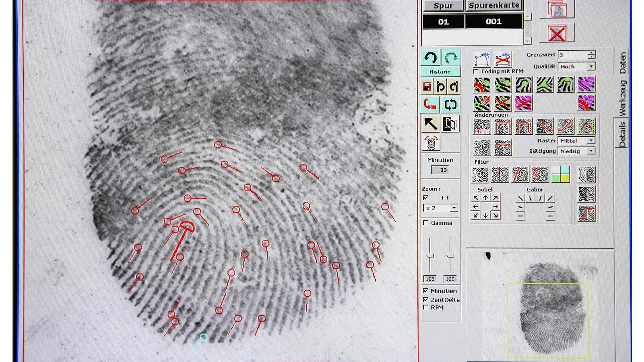Click the red floppy disk save icon
The width and height of the screenshot is (644, 362).
[x=427, y=86]
